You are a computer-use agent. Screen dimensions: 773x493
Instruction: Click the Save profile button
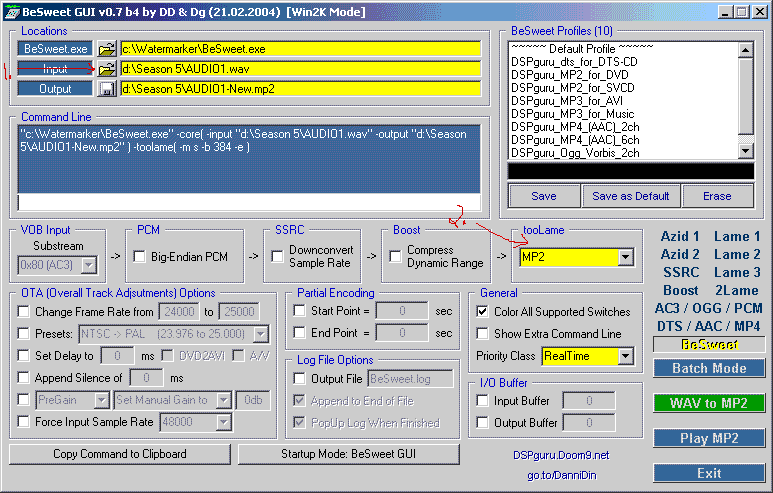[544, 196]
